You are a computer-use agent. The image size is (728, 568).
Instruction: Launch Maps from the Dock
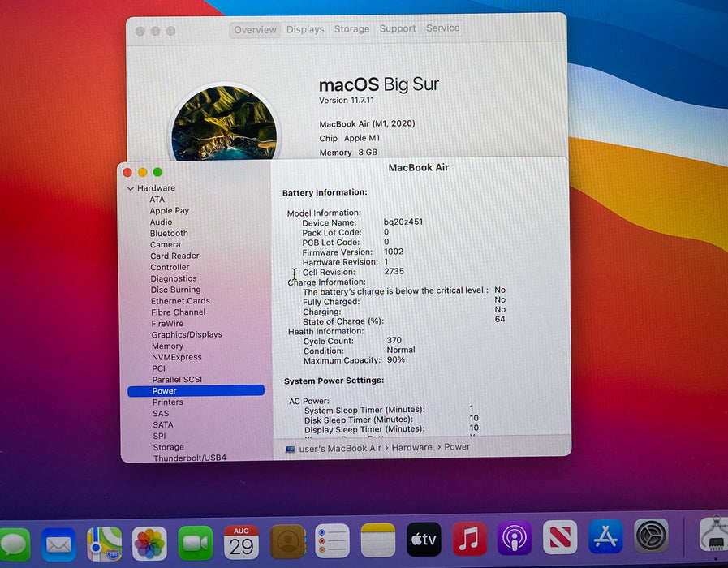coord(104,544)
